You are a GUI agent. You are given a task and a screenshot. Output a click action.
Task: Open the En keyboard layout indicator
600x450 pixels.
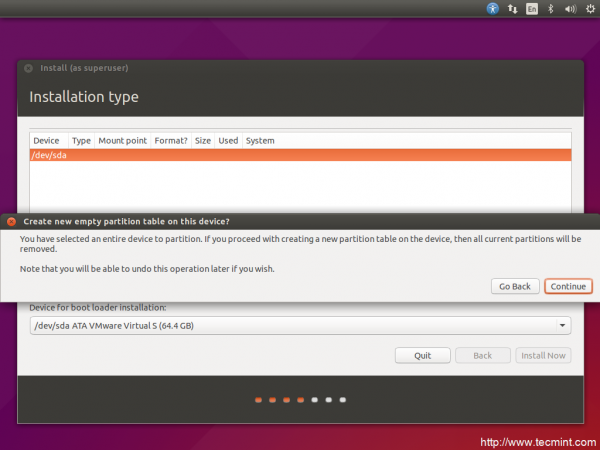point(533,8)
